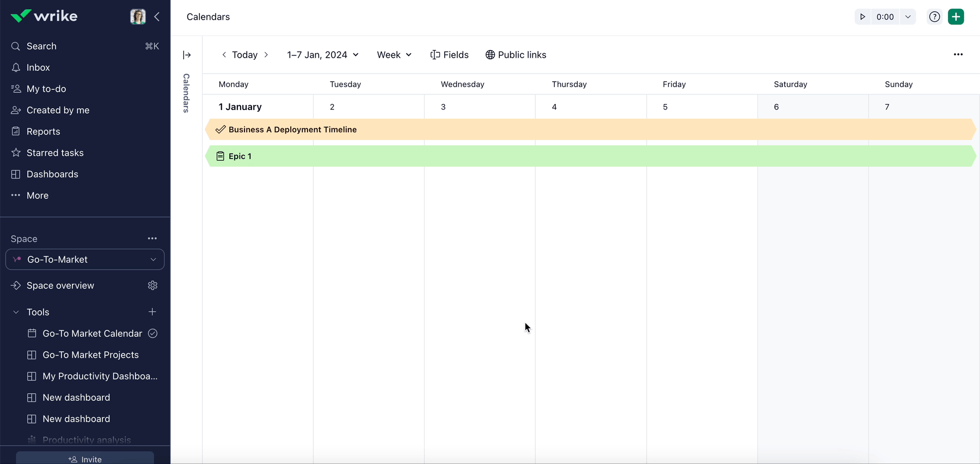Add a new tool with plus icon

(152, 312)
